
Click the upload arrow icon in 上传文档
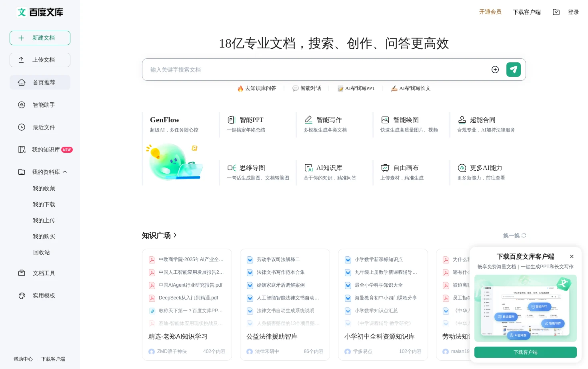click(x=21, y=60)
